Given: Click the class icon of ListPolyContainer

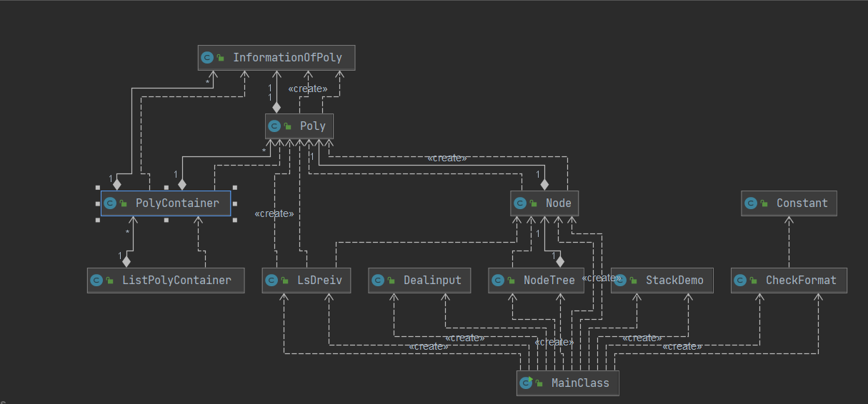Looking at the screenshot, I should click(97, 281).
